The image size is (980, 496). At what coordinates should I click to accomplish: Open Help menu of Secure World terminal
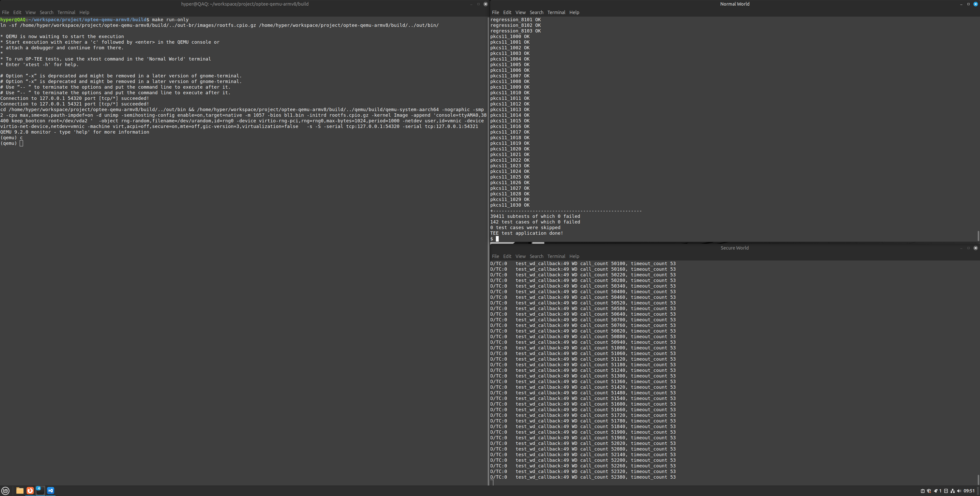click(x=574, y=256)
